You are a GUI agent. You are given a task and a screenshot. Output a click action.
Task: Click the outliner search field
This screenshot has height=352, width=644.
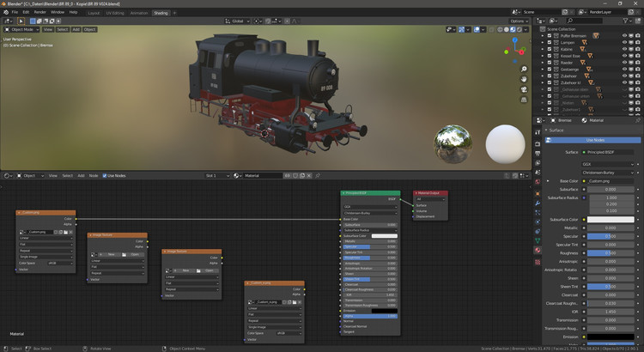click(584, 21)
